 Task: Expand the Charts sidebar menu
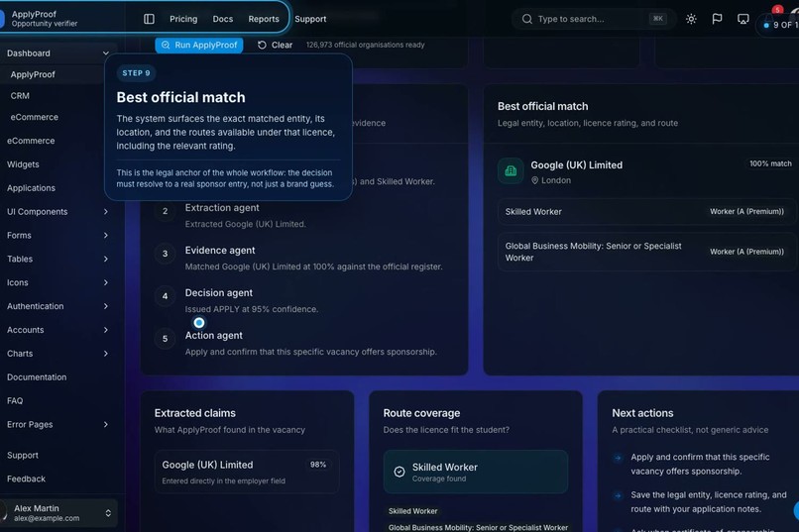(x=105, y=354)
